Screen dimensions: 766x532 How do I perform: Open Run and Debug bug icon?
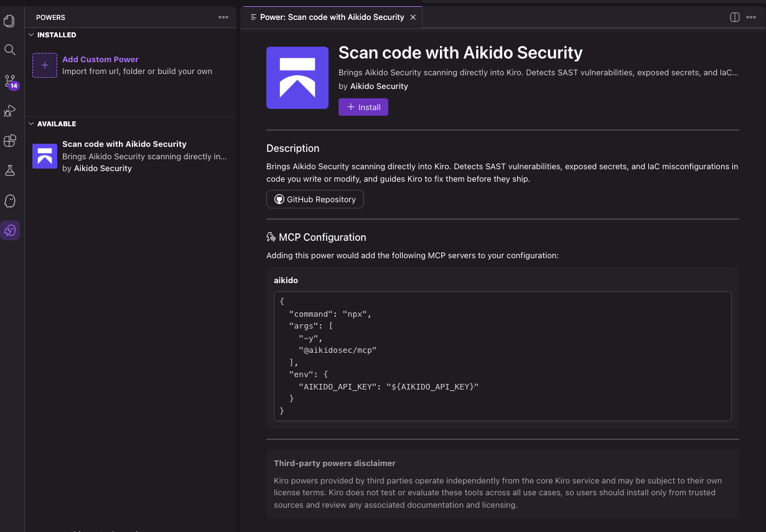coord(9,111)
